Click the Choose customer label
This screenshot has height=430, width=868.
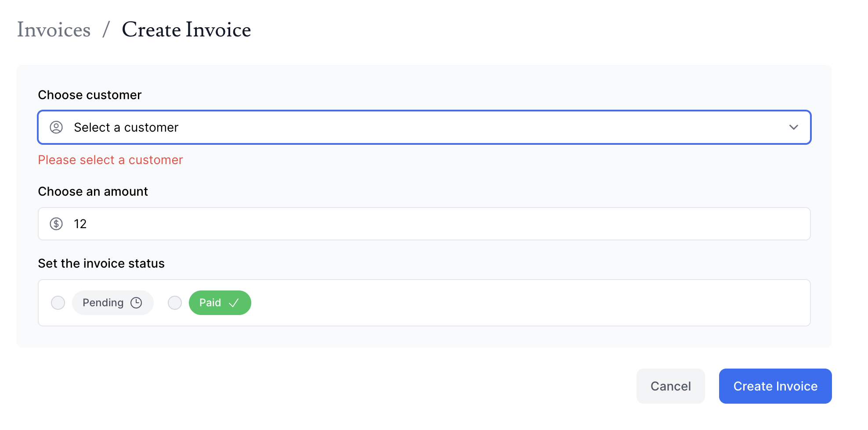click(90, 95)
